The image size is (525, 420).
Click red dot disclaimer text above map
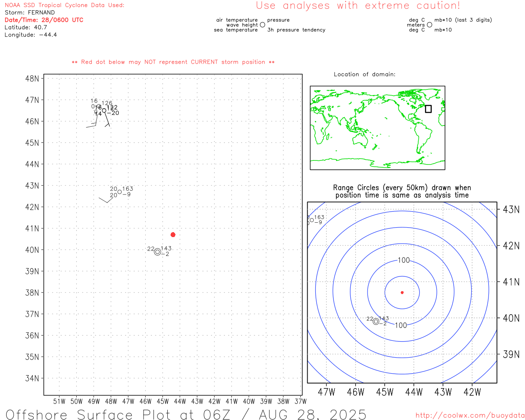173,62
